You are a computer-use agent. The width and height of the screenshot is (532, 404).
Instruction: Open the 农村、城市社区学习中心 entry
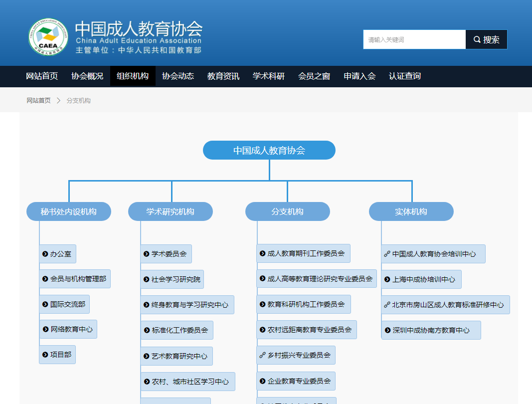pyautogui.click(x=188, y=382)
